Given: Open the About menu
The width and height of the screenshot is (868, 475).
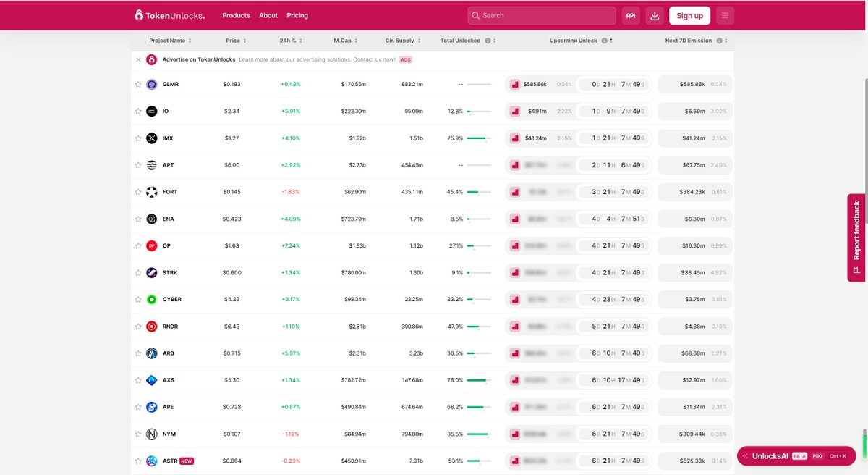Looking at the screenshot, I should click(x=268, y=15).
